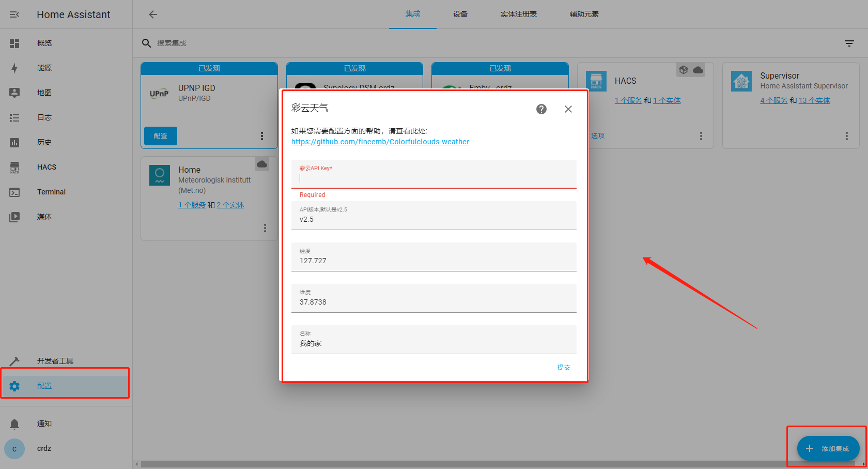Click the help question mark icon in dialog

tap(541, 109)
